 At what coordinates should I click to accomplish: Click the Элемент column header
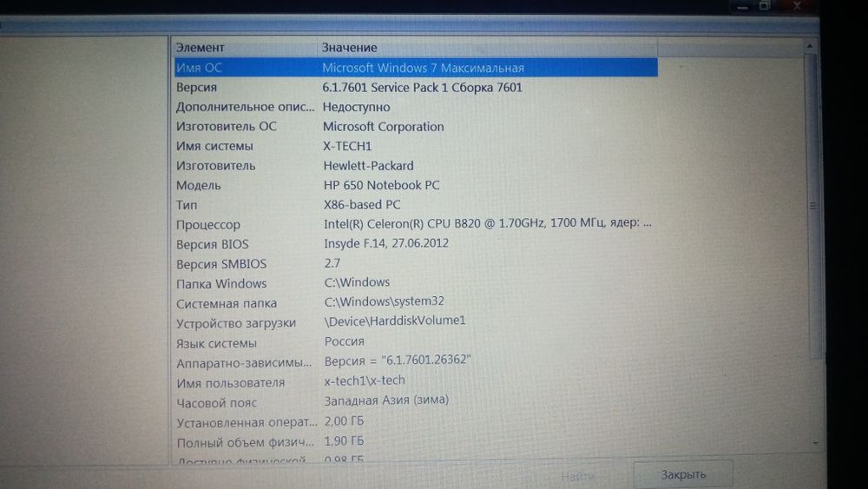pyautogui.click(x=201, y=48)
